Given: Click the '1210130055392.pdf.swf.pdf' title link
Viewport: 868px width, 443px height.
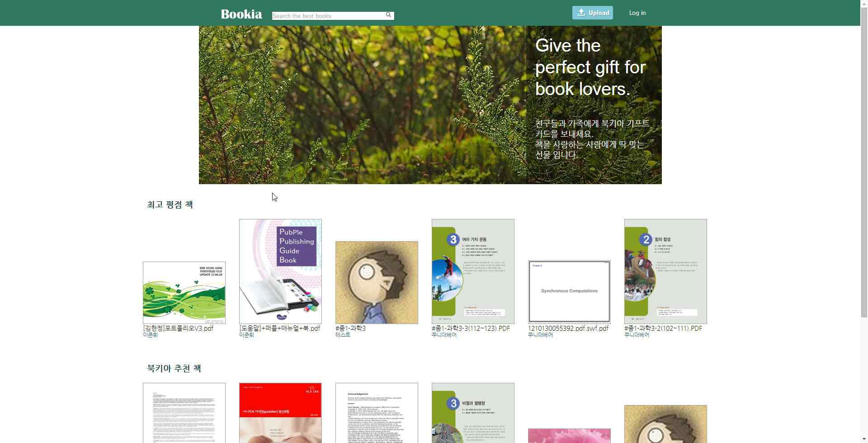Looking at the screenshot, I should 568,329.
